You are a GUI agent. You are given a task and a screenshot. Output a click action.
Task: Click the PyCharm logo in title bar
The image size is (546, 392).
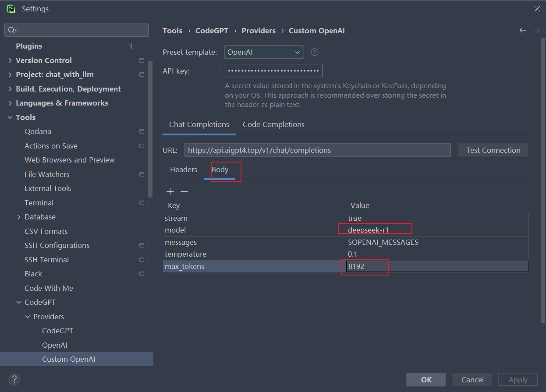click(11, 8)
